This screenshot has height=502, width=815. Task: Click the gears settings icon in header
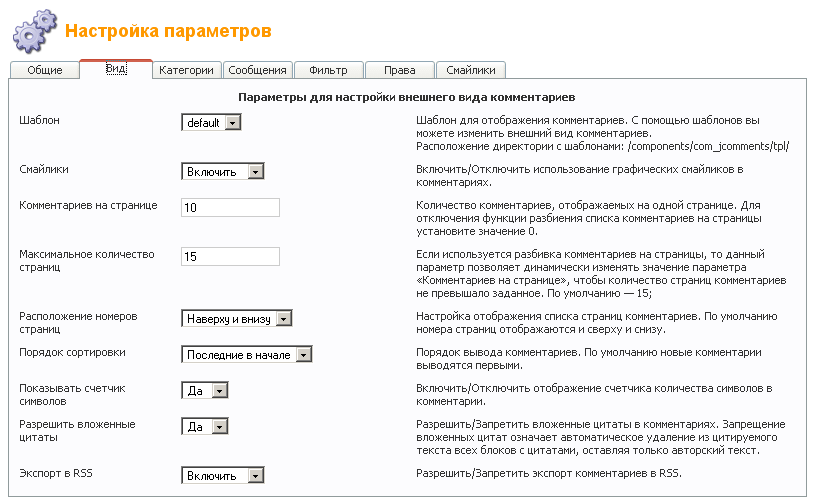pyautogui.click(x=35, y=32)
